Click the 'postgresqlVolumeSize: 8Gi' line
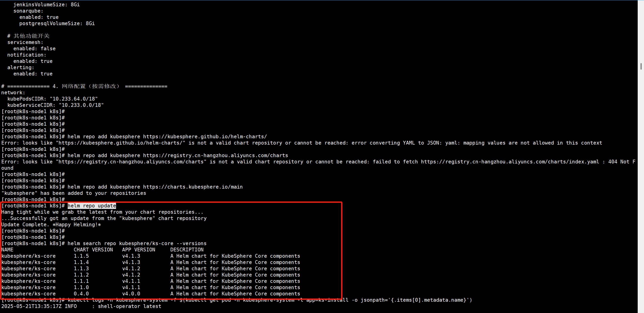The width and height of the screenshot is (644, 313). [x=57, y=23]
